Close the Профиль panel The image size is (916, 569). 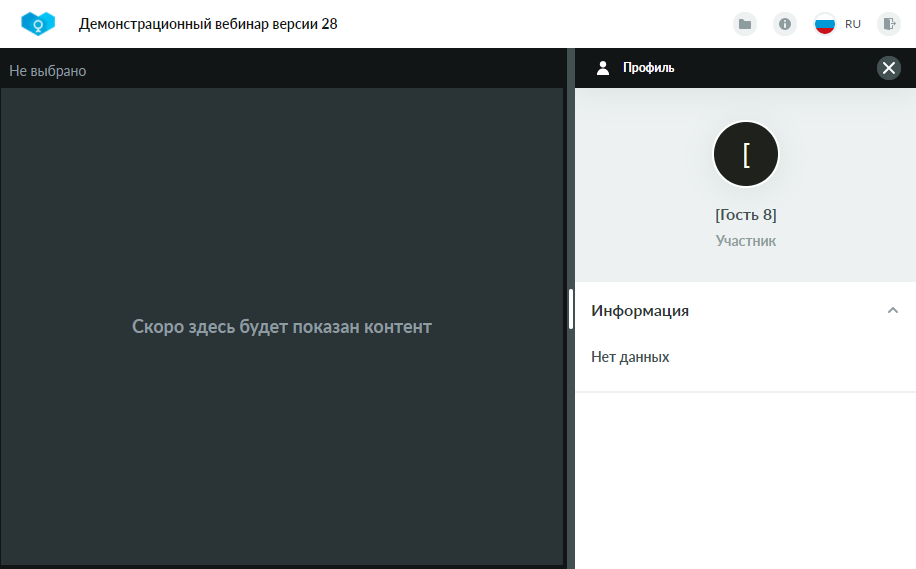pyautogui.click(x=889, y=68)
